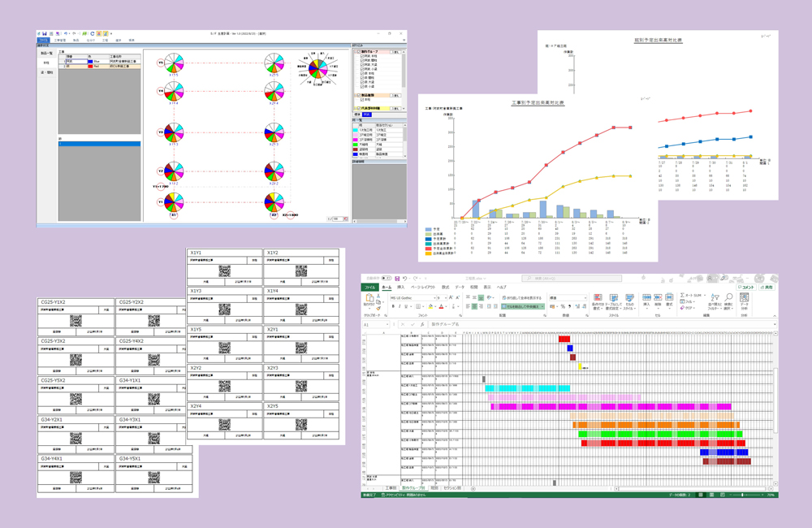Click Excel's horizontal scrollbar
The height and width of the screenshot is (528, 812).
point(693,489)
